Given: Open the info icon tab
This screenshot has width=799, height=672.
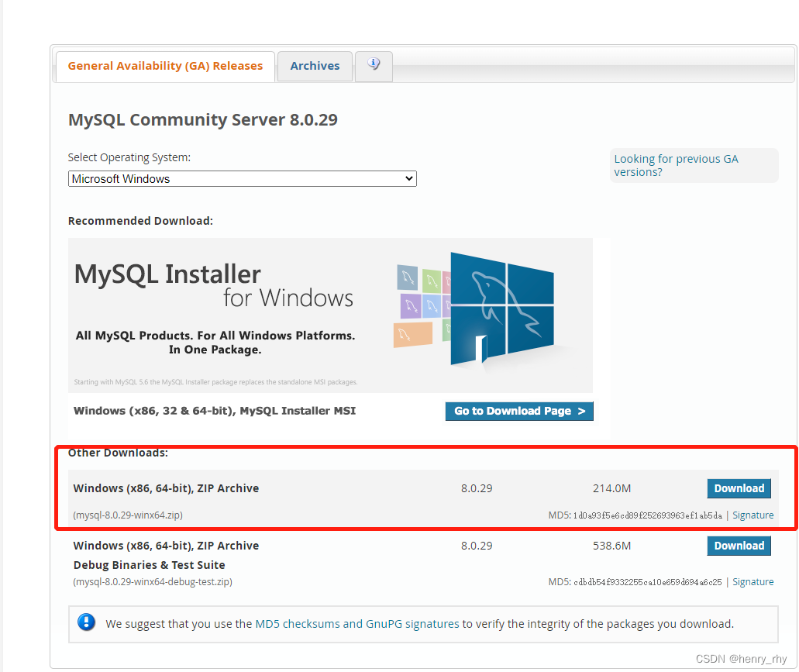Looking at the screenshot, I should click(x=374, y=66).
